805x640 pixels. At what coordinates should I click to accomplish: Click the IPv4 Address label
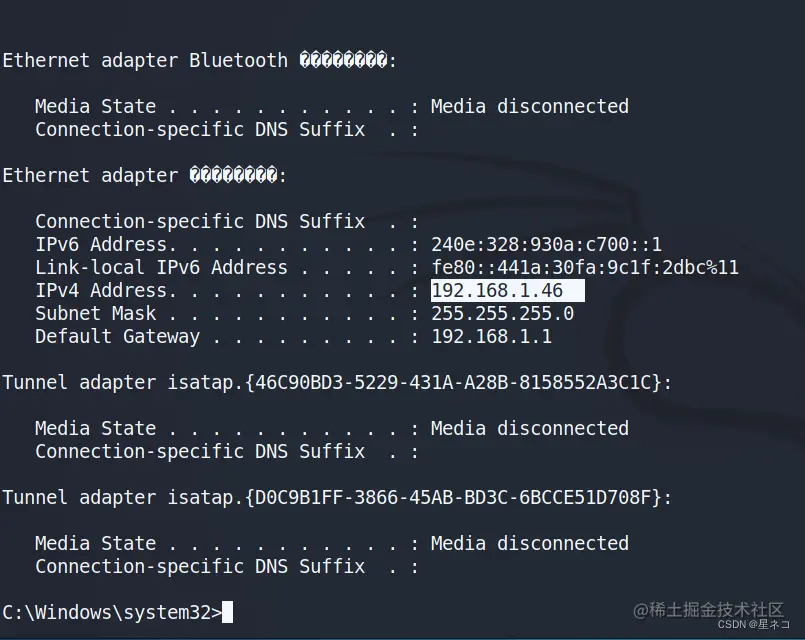[101, 291]
